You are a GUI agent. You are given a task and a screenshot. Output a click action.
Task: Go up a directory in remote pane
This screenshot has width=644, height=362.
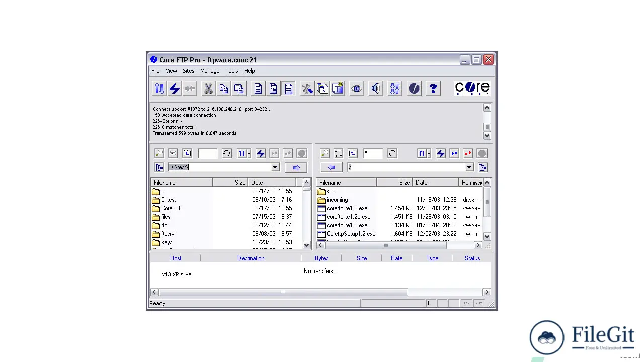[x=352, y=153]
